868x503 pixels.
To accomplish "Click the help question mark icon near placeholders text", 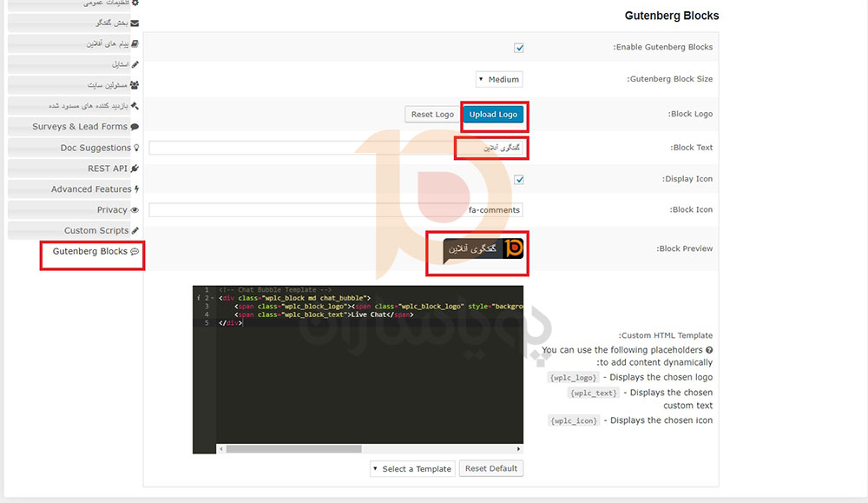I will 709,350.
